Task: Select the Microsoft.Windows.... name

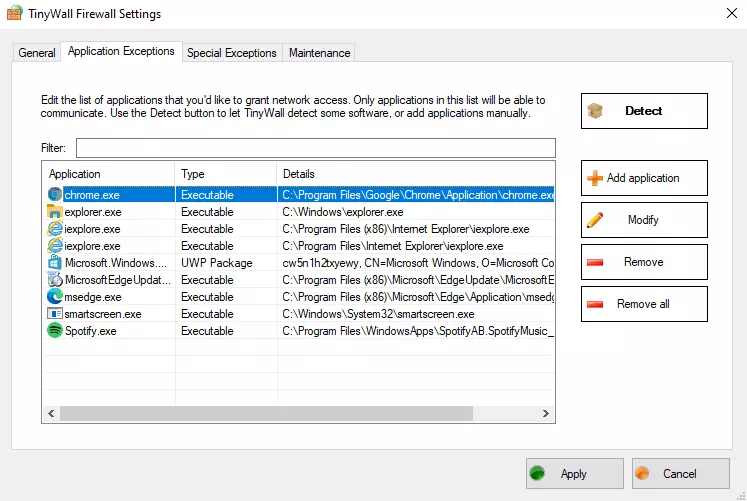Action: click(x=116, y=263)
